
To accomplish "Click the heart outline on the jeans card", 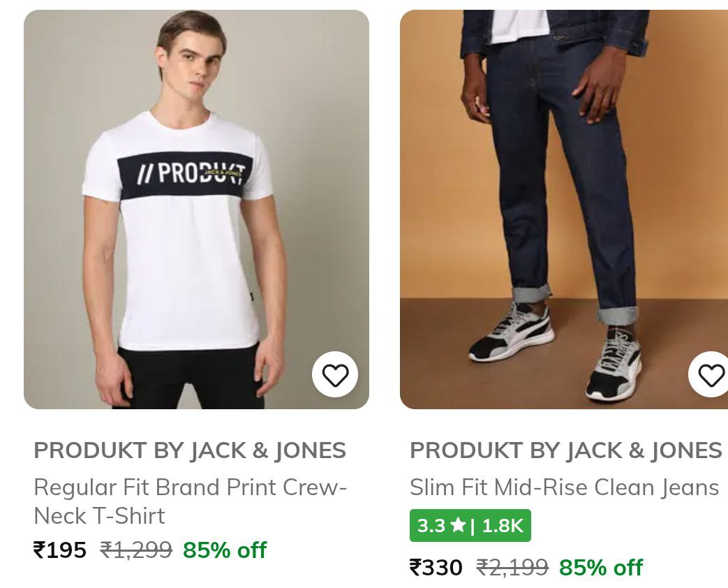I will [x=711, y=374].
